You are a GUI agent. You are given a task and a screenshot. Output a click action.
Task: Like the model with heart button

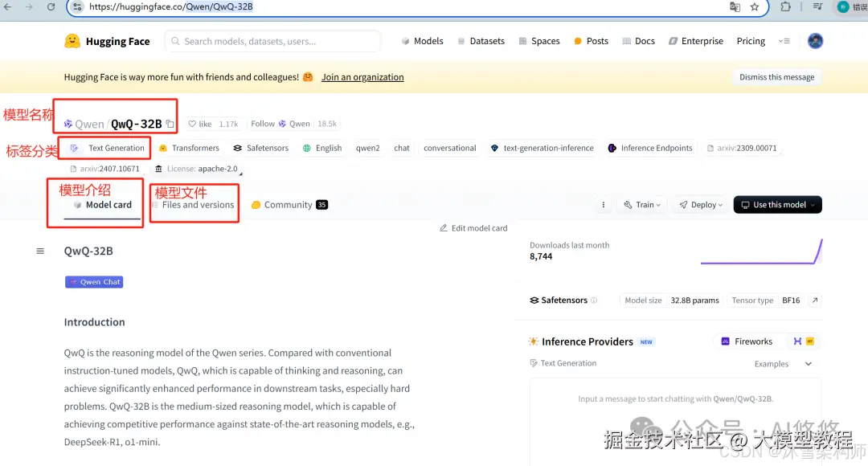(x=200, y=124)
